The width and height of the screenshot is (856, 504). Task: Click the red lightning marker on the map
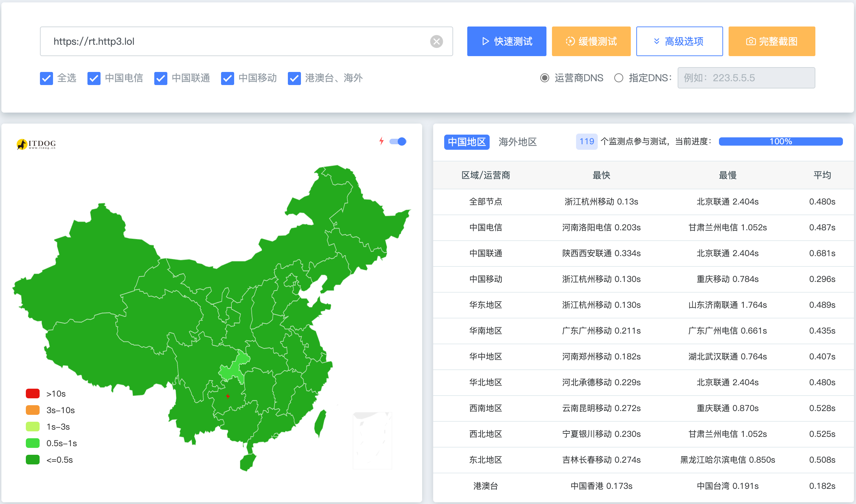(228, 396)
